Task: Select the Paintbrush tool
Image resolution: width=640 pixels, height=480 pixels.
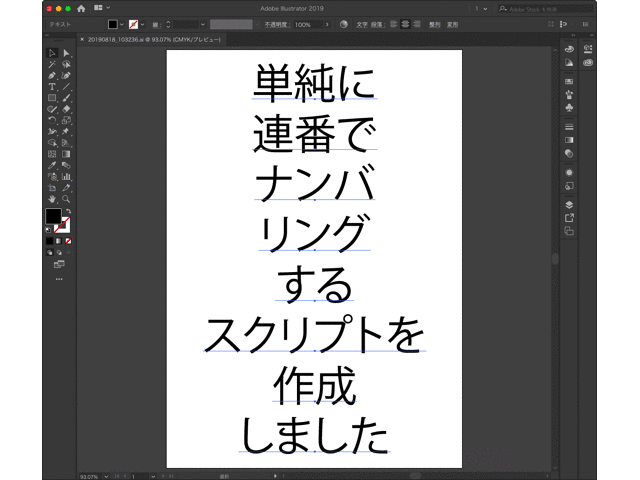Action: point(66,98)
